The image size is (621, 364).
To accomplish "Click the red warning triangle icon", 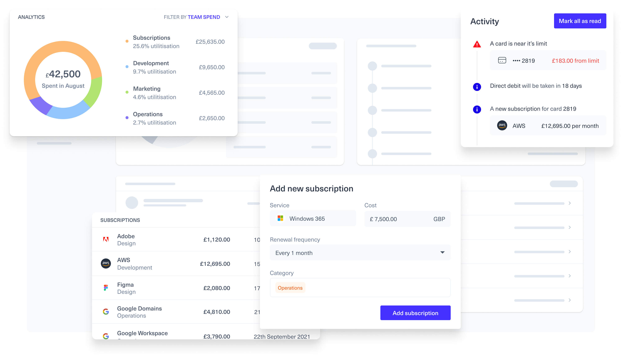I will (477, 44).
